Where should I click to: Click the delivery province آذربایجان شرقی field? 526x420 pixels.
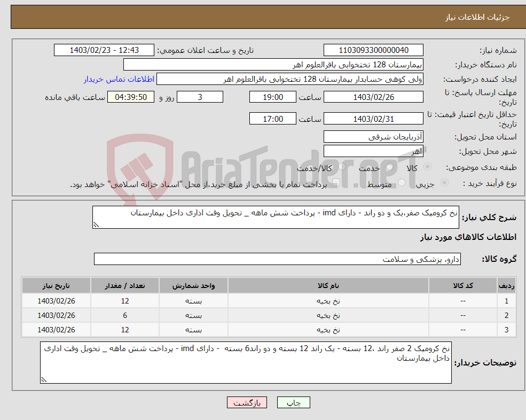click(373, 137)
